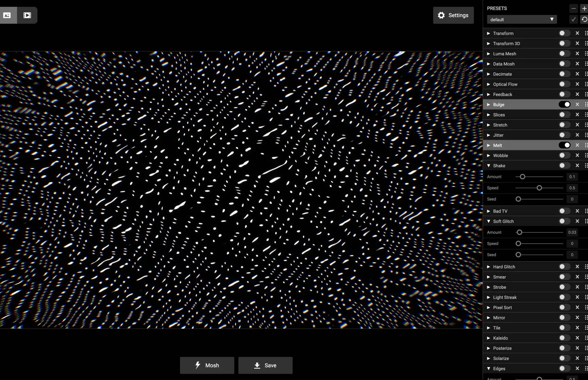The height and width of the screenshot is (380, 588).
Task: Turn on the Light Streak toggle
Action: coord(565,298)
